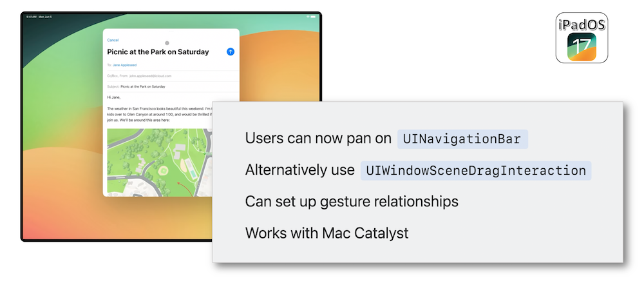Image resolution: width=644 pixels, height=283 pixels.
Task: Click the UIWindowSceneDragInteraction code label
Action: (476, 171)
